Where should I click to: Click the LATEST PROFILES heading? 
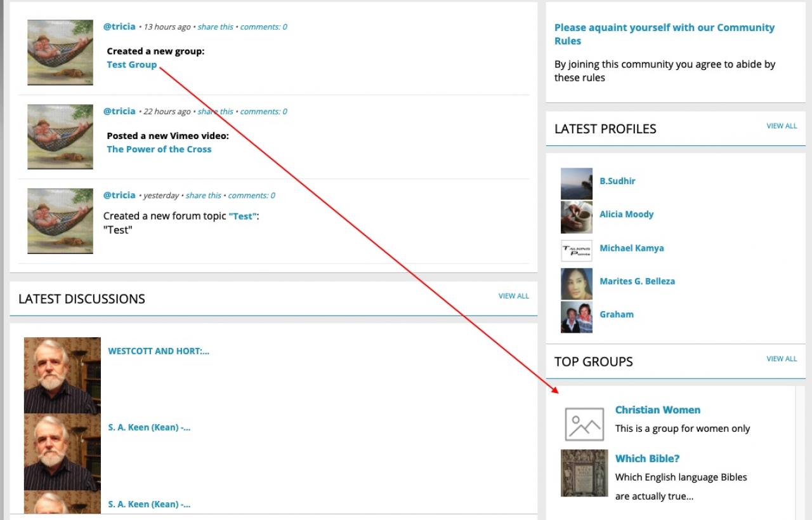coord(605,129)
